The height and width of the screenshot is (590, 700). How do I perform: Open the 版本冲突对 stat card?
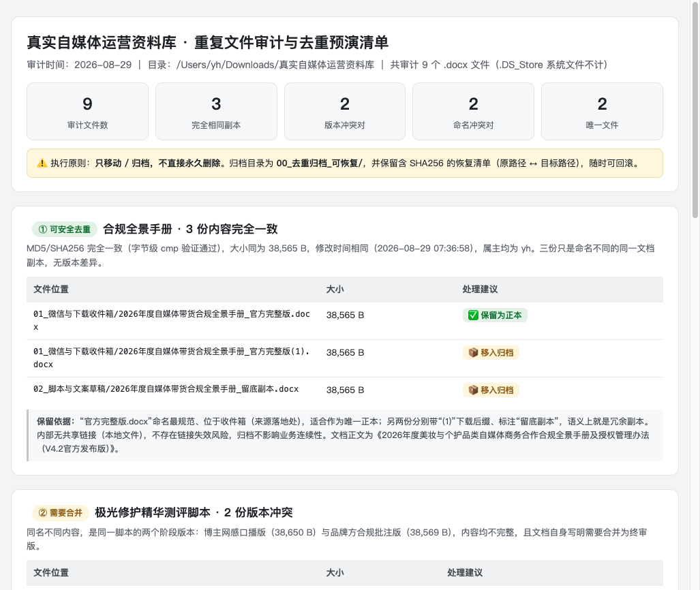click(345, 112)
